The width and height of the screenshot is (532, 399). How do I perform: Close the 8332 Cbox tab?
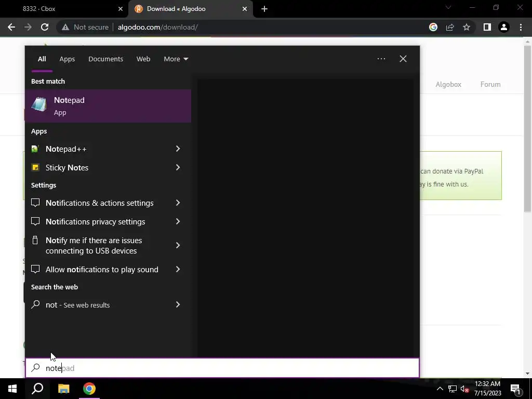[x=121, y=9]
